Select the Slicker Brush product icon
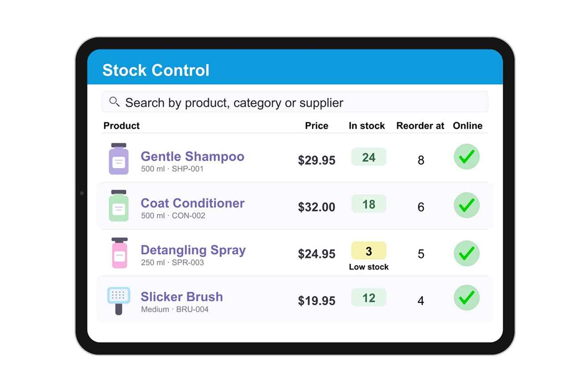 point(118,301)
